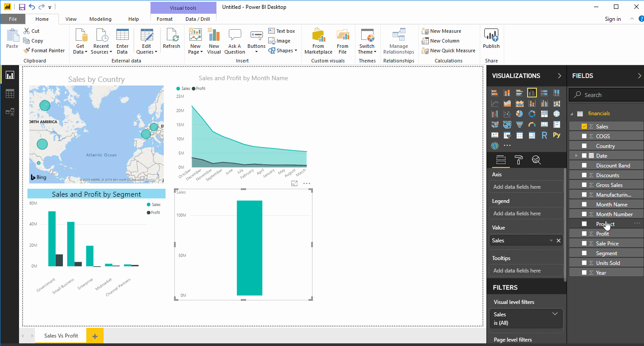This screenshot has width=644, height=346.
Task: Enable the Segment field checkbox
Action: [x=584, y=253]
